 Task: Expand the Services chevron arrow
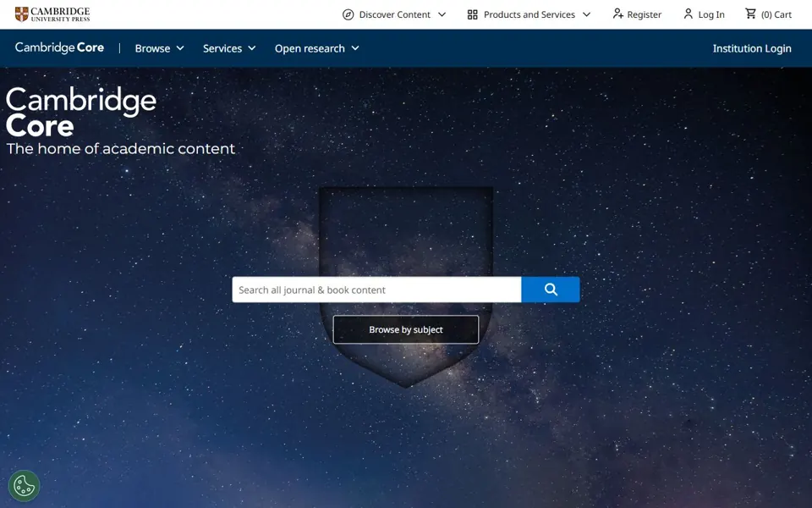point(252,48)
